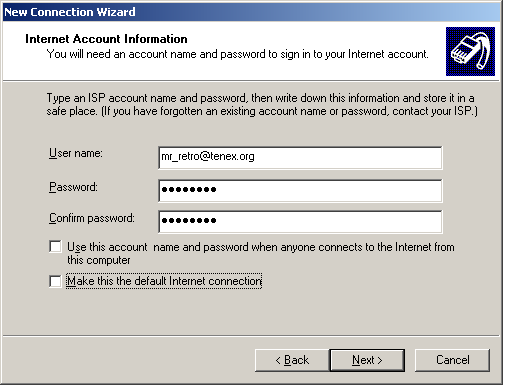Viewport: 512px width, 385px height.
Task: Click the horizontal divider above the wizard buttons
Action: [x=251, y=336]
